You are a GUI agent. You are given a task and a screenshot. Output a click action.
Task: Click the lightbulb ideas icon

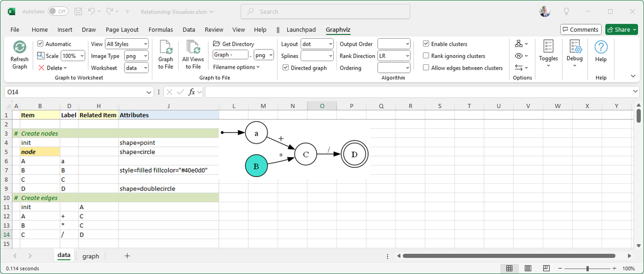[566, 11]
